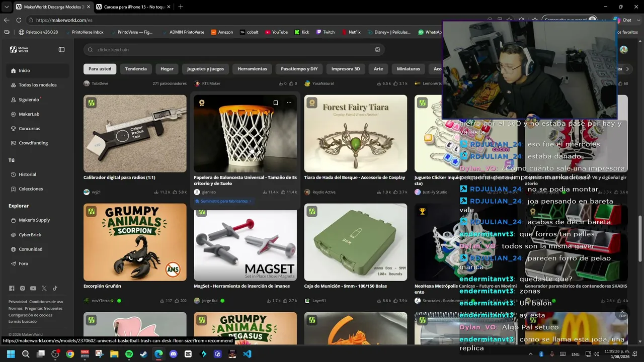Open more options on the basketball bin card
This screenshot has height=362, width=644.
289,103
